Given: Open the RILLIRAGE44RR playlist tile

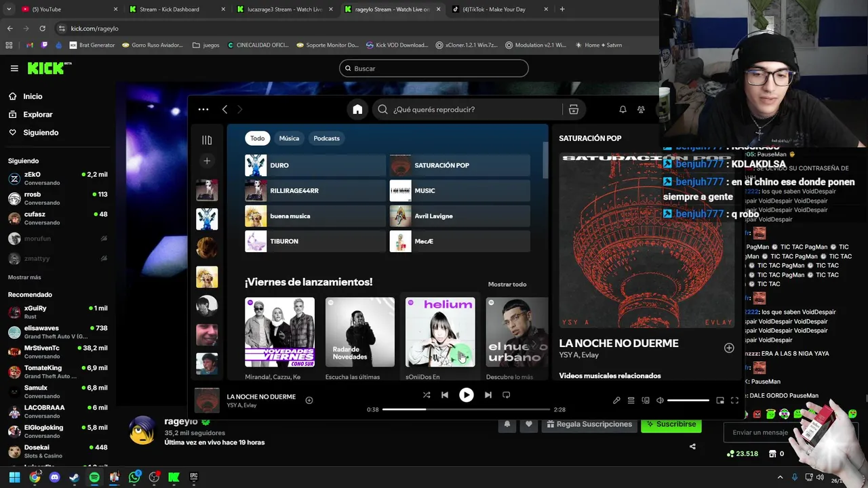Looking at the screenshot, I should tap(315, 190).
